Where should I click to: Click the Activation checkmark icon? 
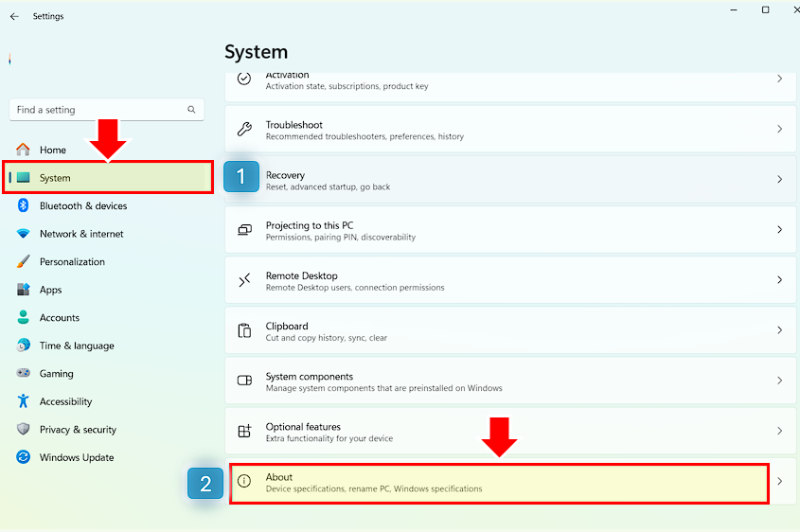[x=244, y=79]
